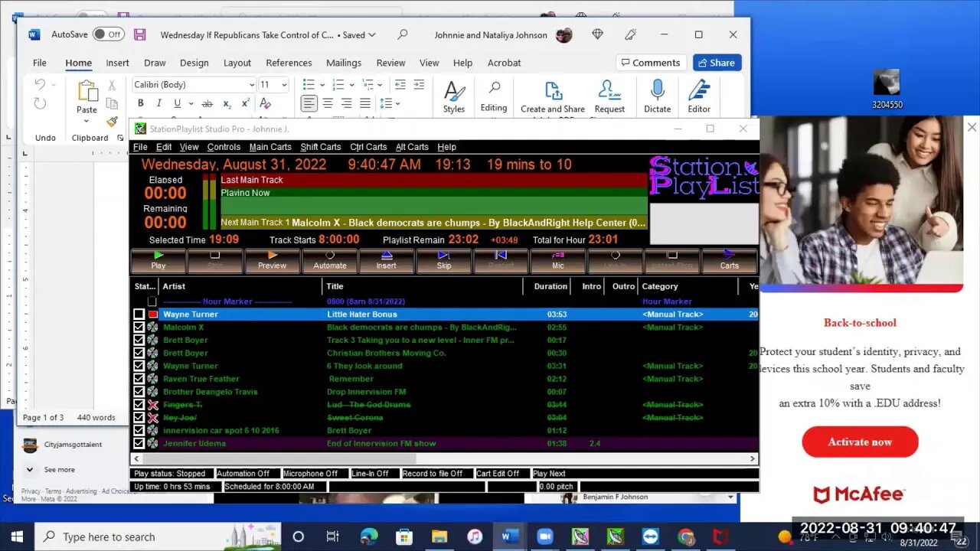Increase indent in Word ribbon
The height and width of the screenshot is (551, 980).
point(419,85)
